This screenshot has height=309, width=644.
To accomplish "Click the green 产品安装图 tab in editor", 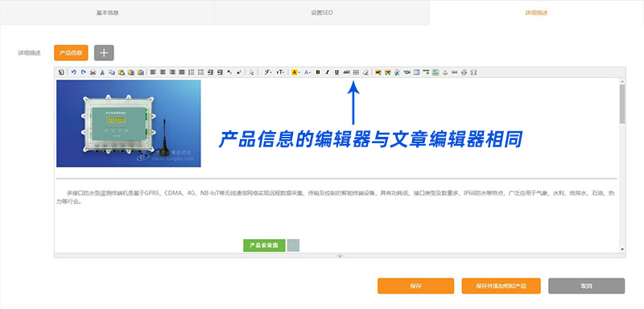I will (264, 245).
